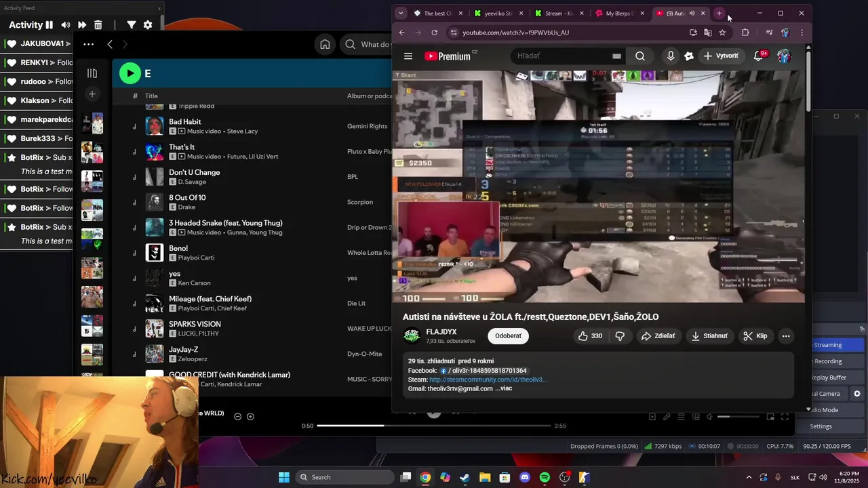
Task: Open Activity Feed filter
Action: click(x=132, y=25)
